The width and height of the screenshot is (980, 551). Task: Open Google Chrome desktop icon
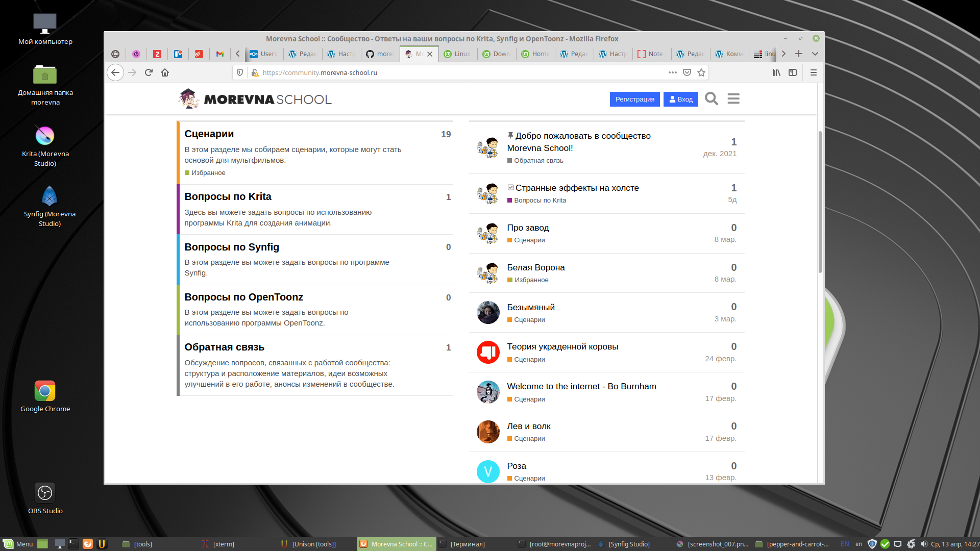(45, 396)
